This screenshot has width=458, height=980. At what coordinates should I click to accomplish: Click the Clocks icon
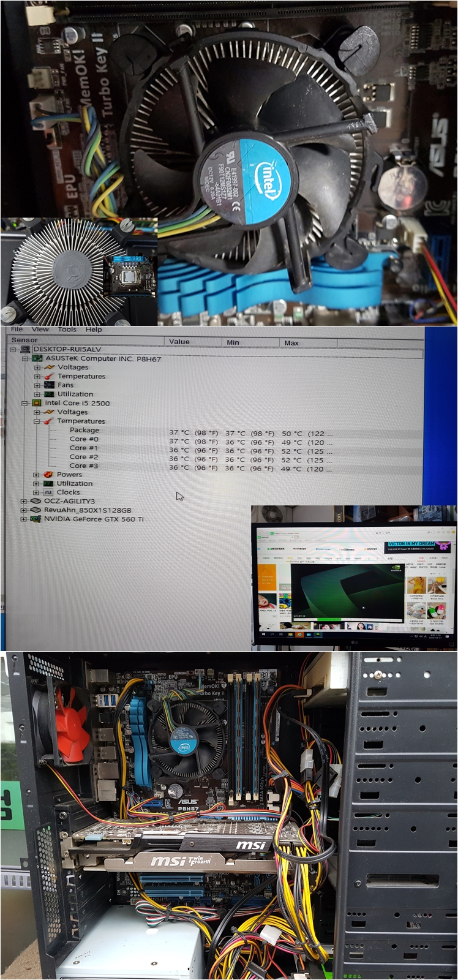click(x=49, y=492)
